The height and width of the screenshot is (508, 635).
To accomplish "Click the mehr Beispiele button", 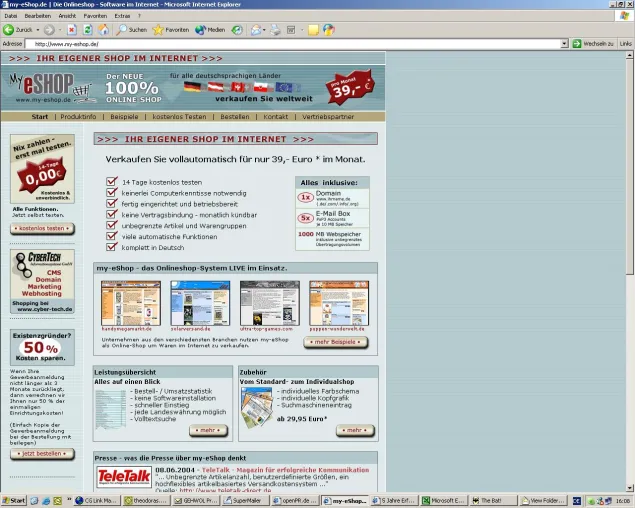I will 336,342.
